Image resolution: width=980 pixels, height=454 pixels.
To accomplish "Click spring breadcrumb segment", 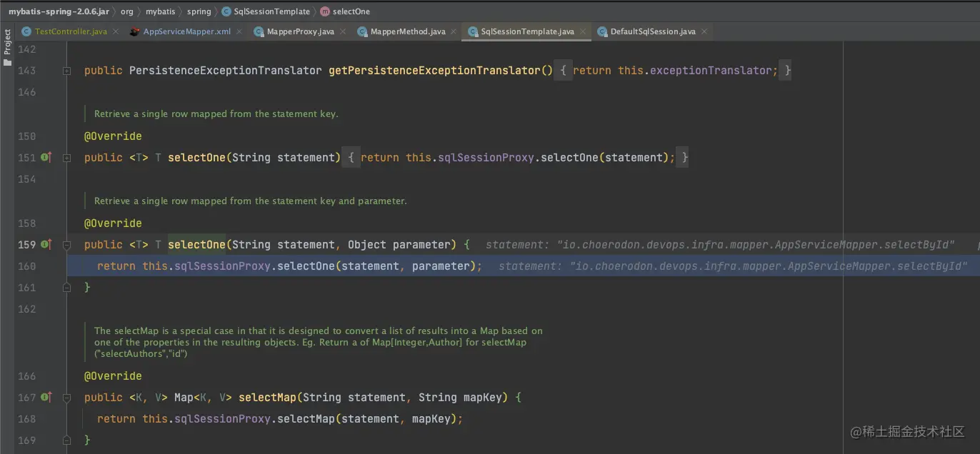I will pyautogui.click(x=199, y=11).
